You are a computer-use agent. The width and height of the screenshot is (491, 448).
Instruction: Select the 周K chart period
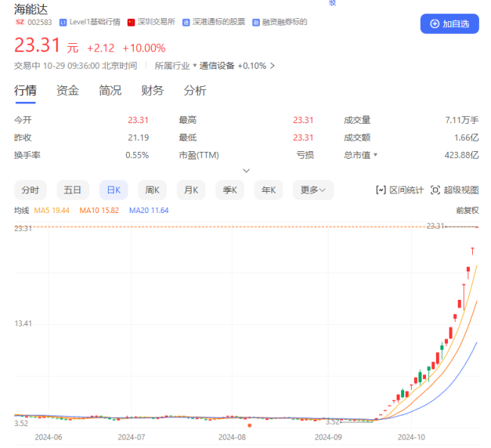[x=152, y=190]
